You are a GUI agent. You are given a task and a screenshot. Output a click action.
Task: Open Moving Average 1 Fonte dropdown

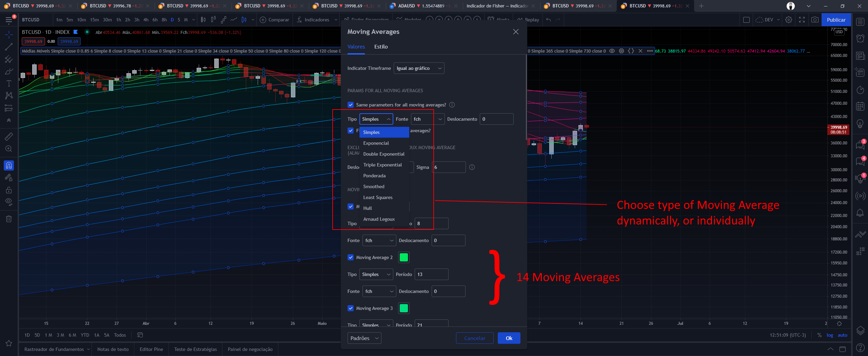pos(379,240)
